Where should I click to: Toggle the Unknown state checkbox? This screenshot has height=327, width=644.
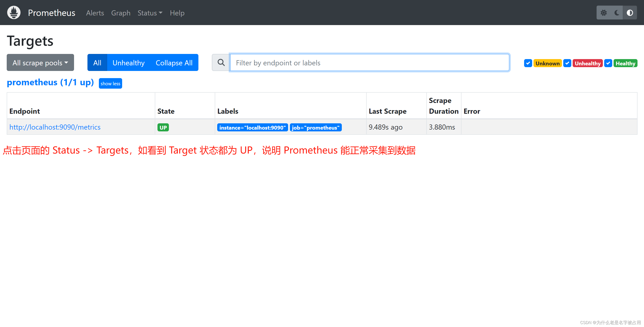528,63
